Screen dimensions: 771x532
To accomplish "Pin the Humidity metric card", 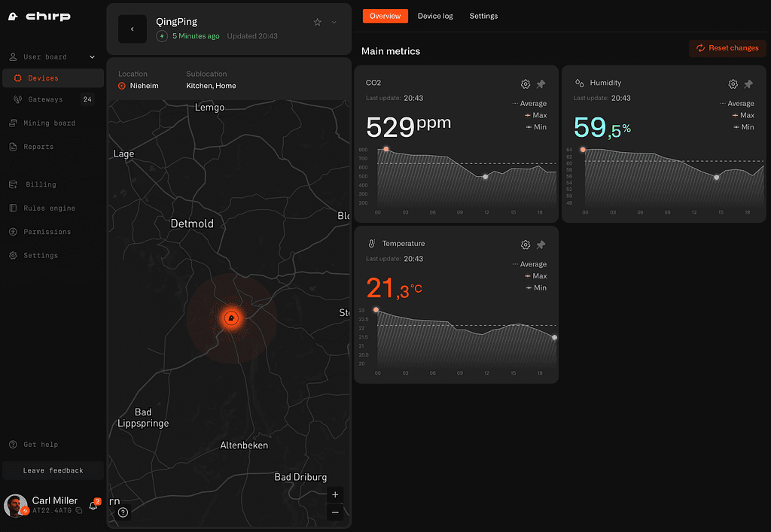I will pos(748,84).
